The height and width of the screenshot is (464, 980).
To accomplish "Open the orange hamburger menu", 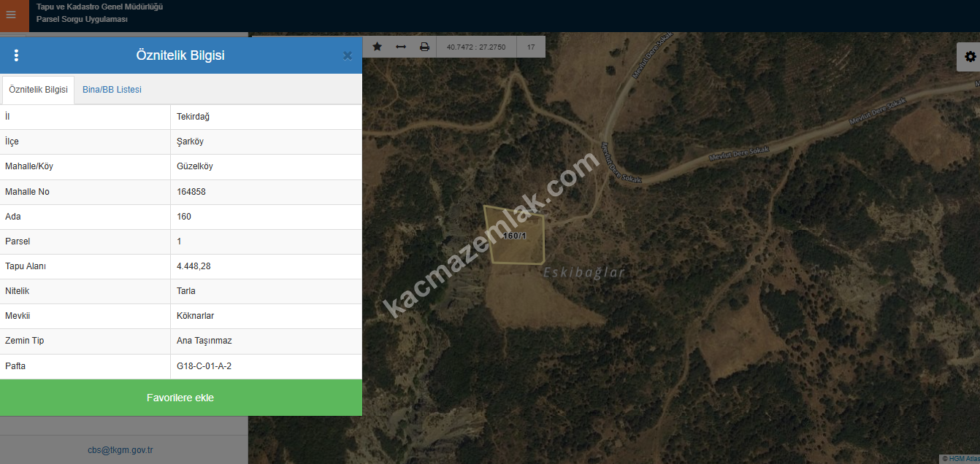I will [11, 15].
